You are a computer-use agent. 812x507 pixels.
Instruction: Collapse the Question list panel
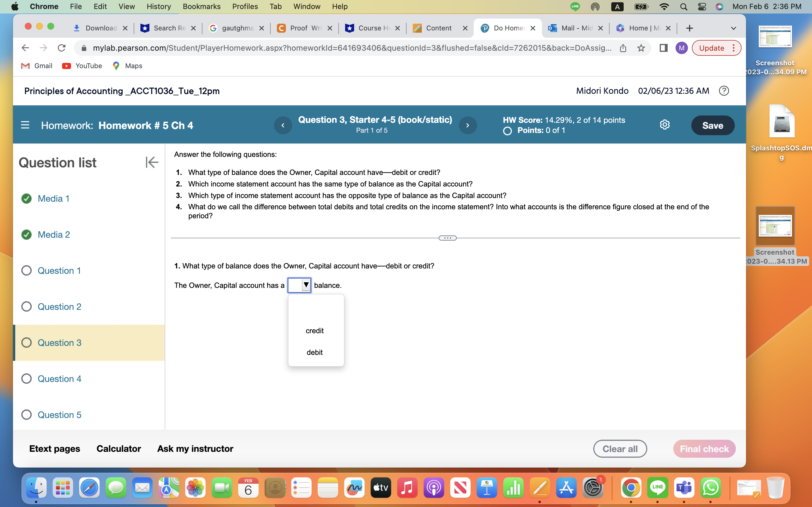click(x=152, y=162)
